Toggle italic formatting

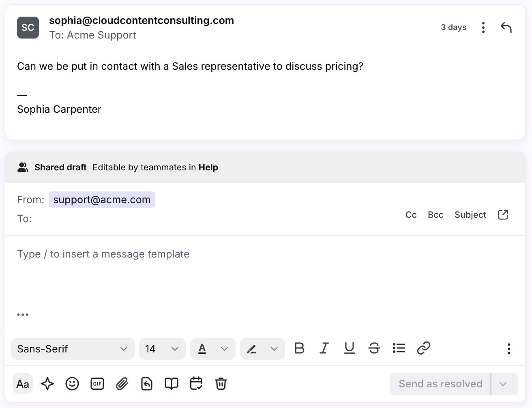(324, 348)
